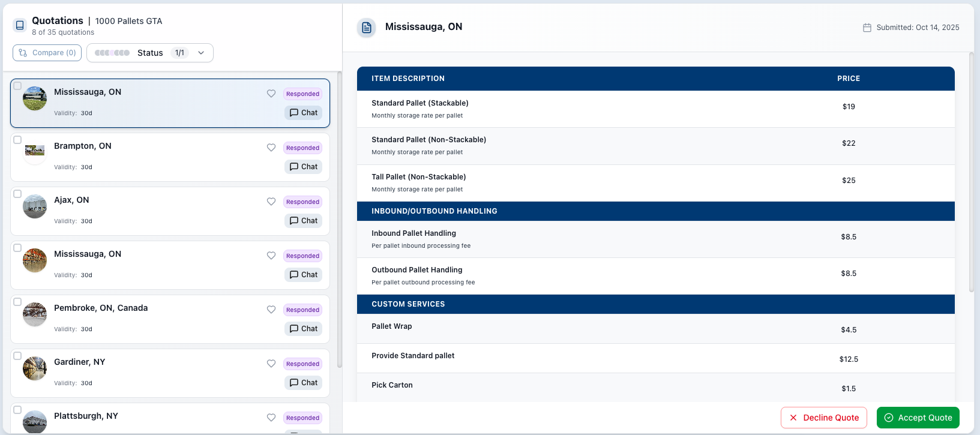
Task: Click the PRICE column header
Action: [x=849, y=79]
